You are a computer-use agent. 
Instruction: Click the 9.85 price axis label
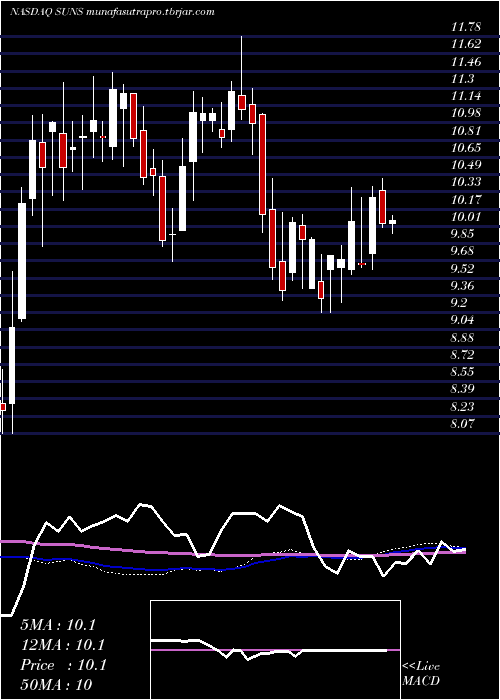click(463, 234)
